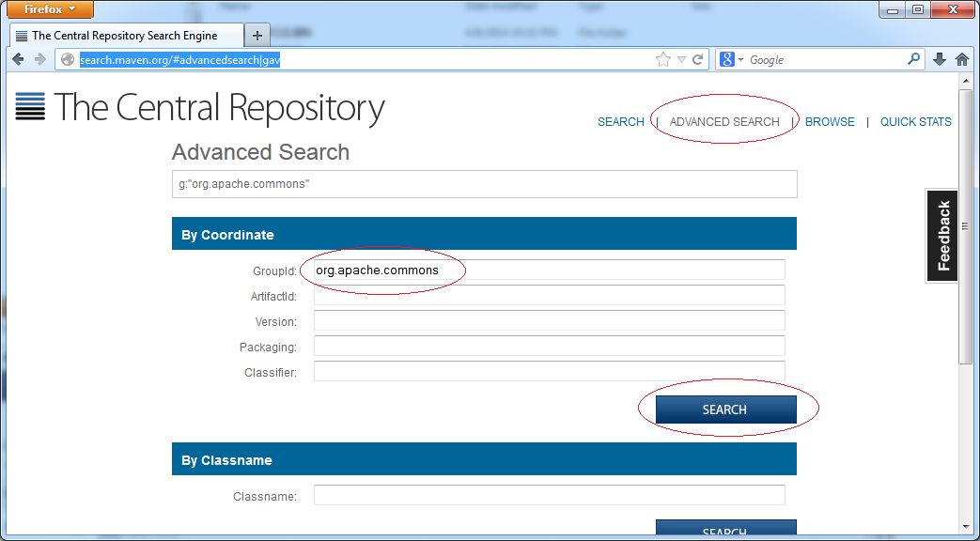
Task: Focus the ArtifactId input field
Action: [x=550, y=296]
